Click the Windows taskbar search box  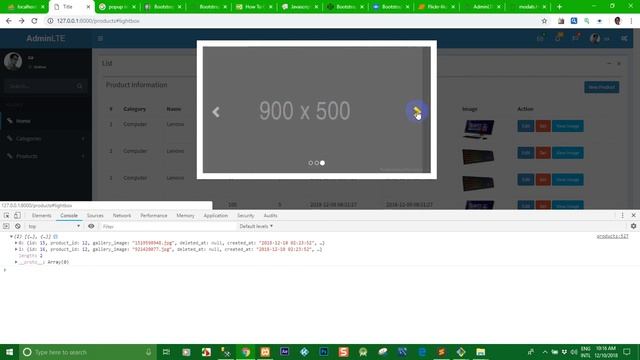87,352
